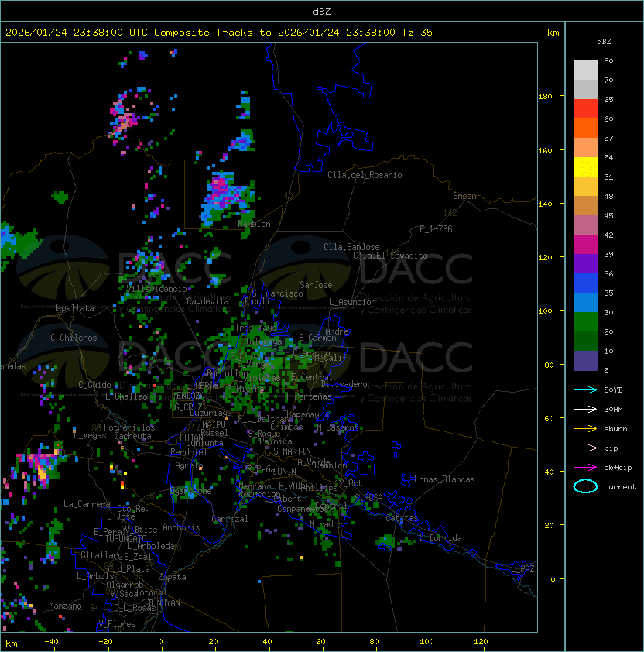Click the L_Asuncion label

tap(352, 302)
